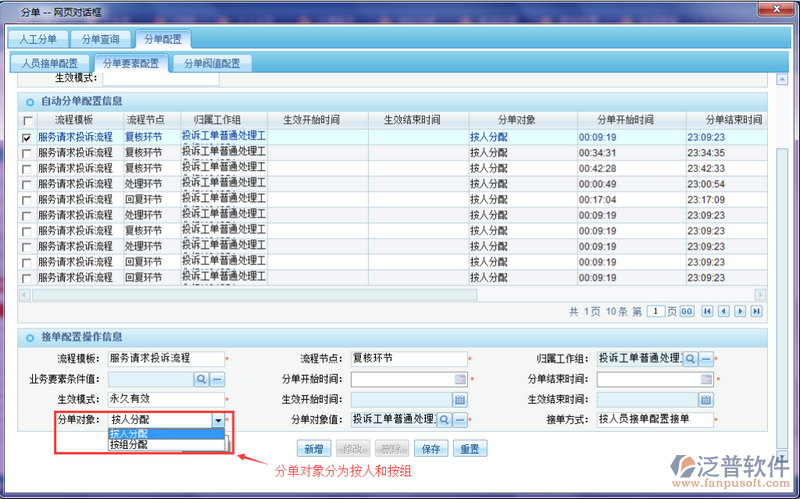This screenshot has height=499, width=800.
Task: Click search icon next to 归属工作组 field
Action: point(690,358)
